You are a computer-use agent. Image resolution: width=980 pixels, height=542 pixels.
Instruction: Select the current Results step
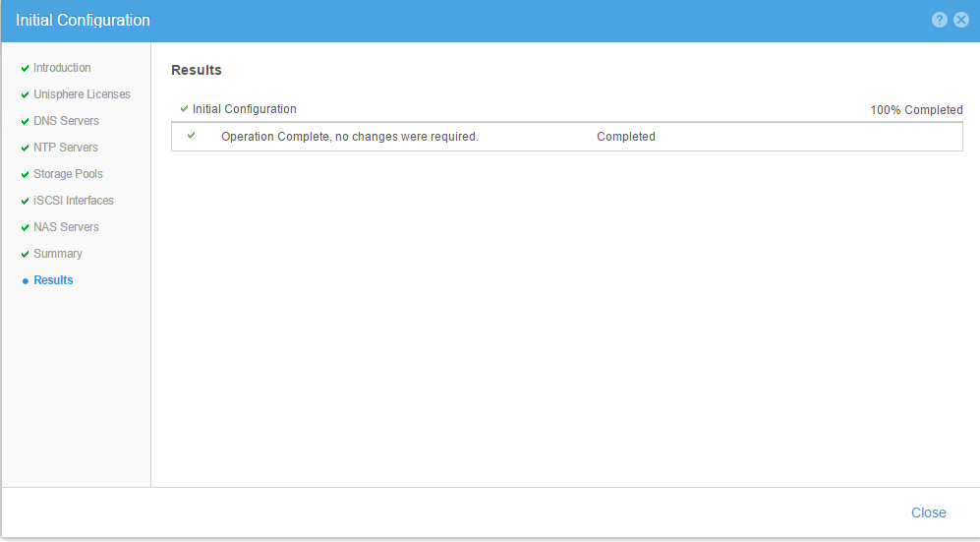(x=53, y=280)
